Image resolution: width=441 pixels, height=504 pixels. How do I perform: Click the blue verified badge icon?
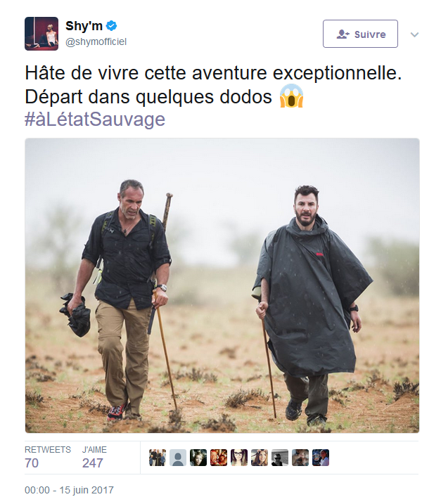tap(111, 26)
